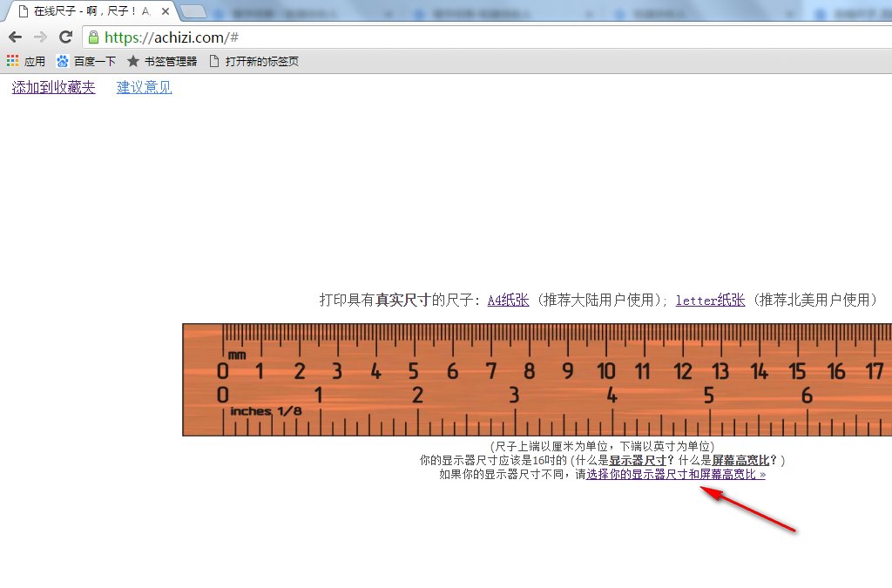Open the 打开新的标签页 bookmark

253,62
